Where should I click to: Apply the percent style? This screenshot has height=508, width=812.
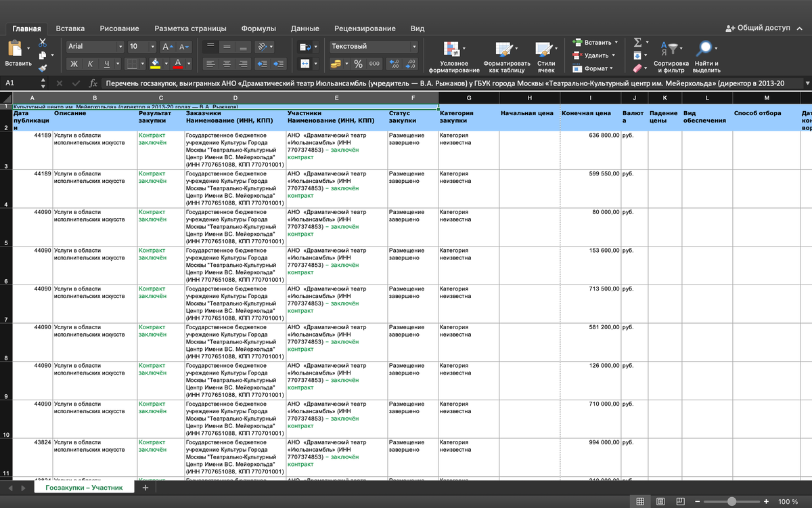click(x=358, y=64)
